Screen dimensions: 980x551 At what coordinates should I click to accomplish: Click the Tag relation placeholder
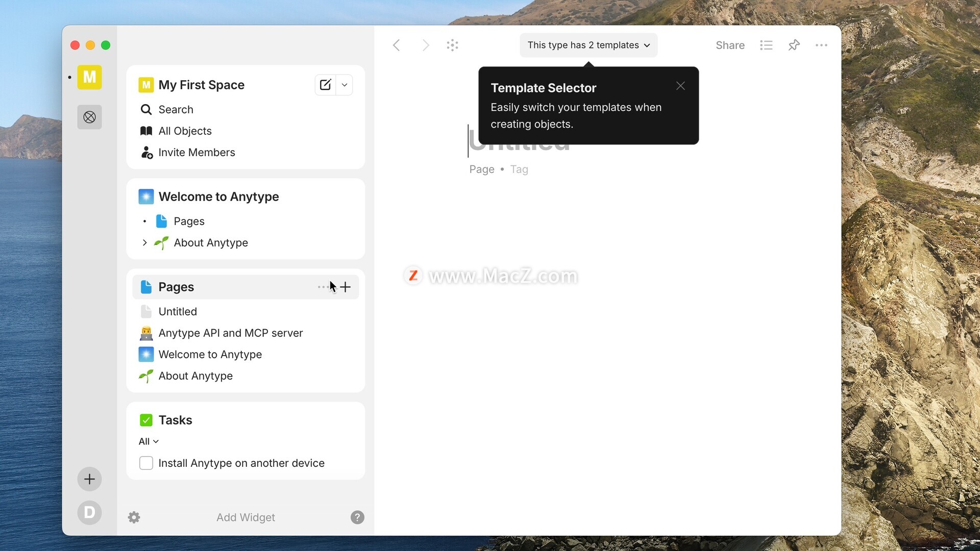tap(519, 169)
